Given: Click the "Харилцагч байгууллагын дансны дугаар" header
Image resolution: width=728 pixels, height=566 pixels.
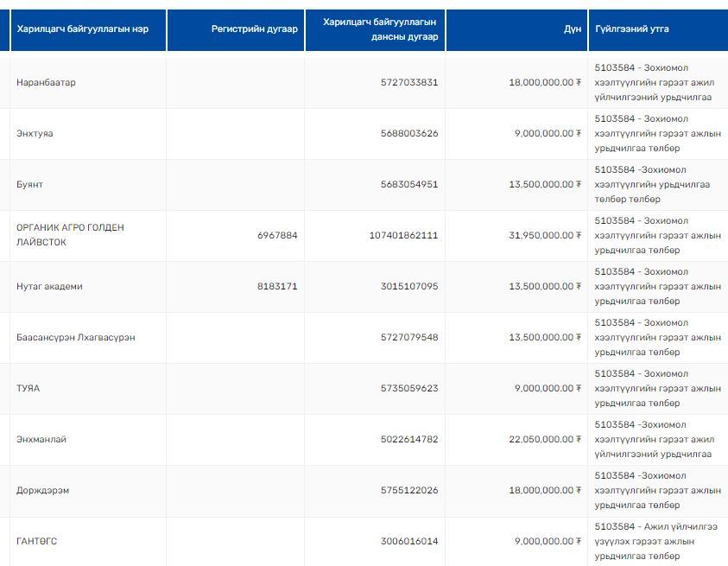Looking at the screenshot, I should pos(379,29).
